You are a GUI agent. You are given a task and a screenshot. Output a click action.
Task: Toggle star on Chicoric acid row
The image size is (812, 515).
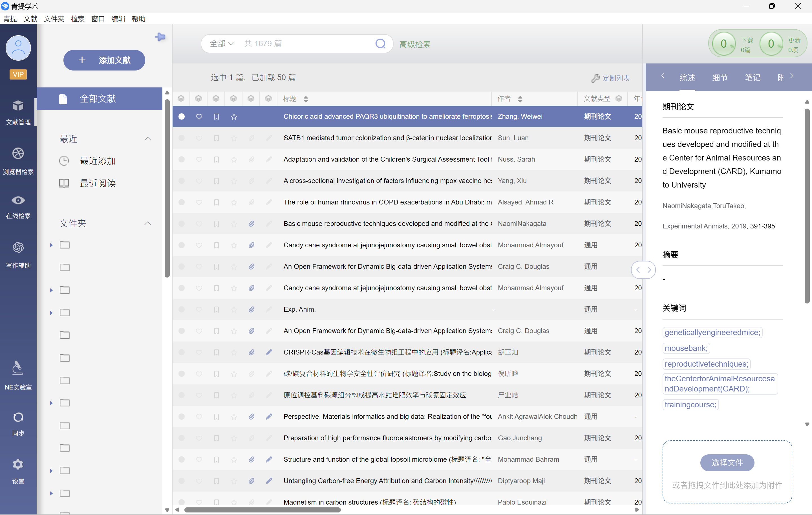pyautogui.click(x=234, y=117)
